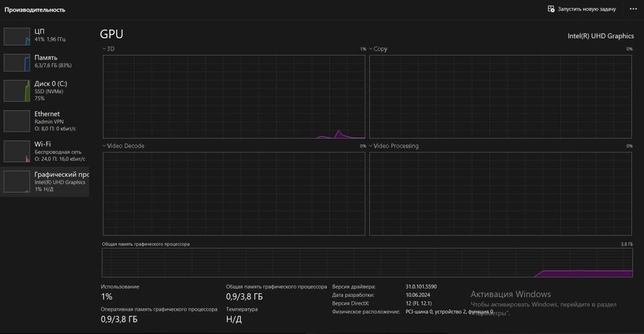Click the shared GPU memory usage graph
Screen dimensions: 644x334
(367, 262)
